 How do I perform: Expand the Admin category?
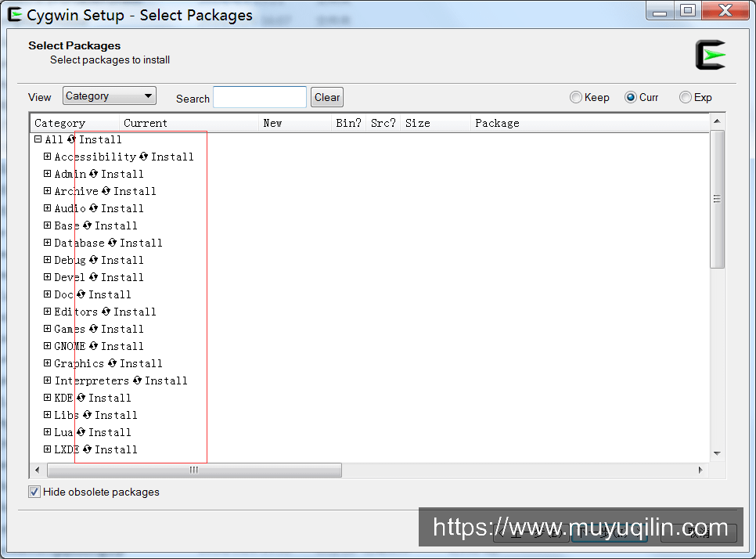47,174
